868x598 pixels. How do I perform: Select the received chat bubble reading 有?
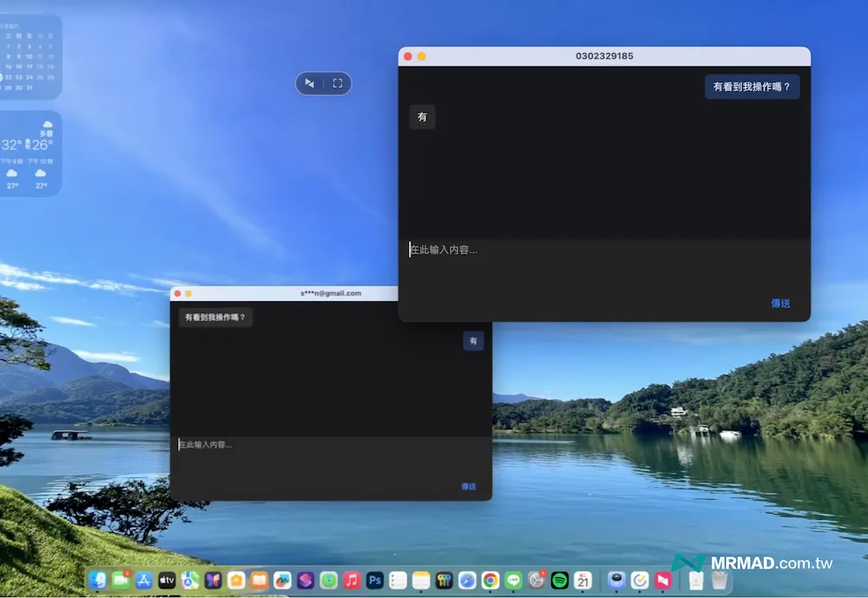click(x=422, y=117)
